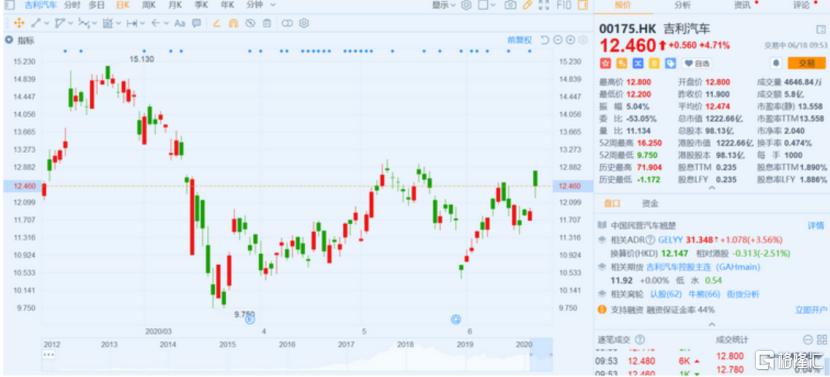
Task: Expand the 分钟 interval dropdown arrow
Action: [x=273, y=5]
